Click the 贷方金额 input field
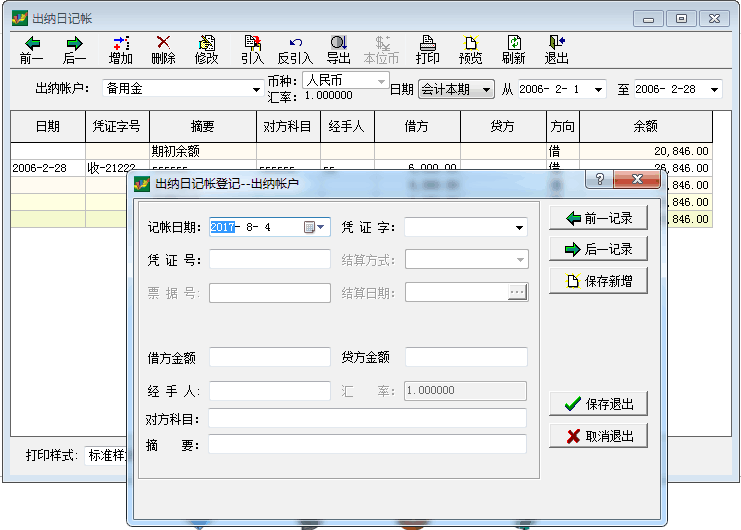Viewport: 741px width, 530px height. tap(466, 357)
